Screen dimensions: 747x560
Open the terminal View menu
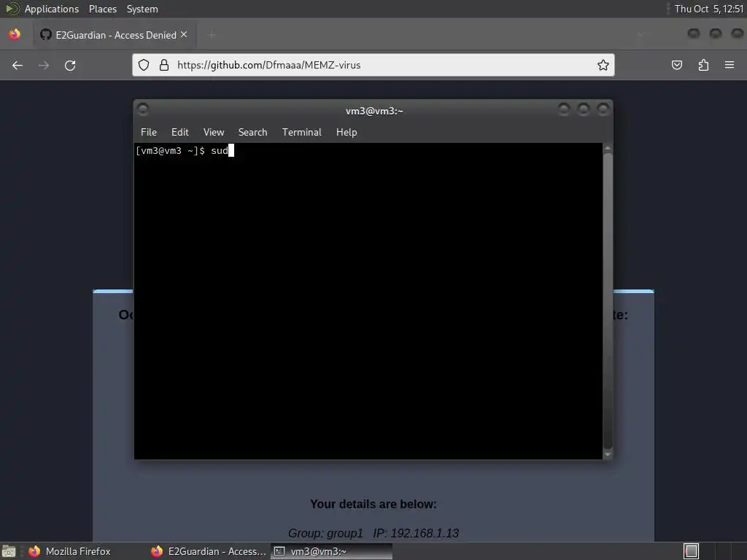point(214,133)
